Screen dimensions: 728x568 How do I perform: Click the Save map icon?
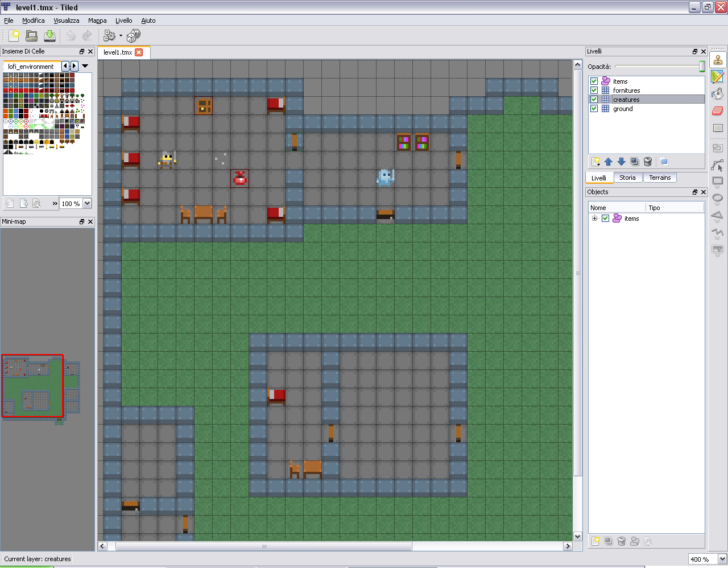50,36
